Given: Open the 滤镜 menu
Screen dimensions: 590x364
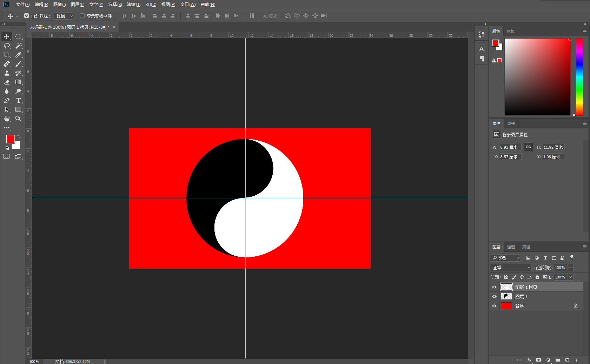Looking at the screenshot, I should (134, 5).
